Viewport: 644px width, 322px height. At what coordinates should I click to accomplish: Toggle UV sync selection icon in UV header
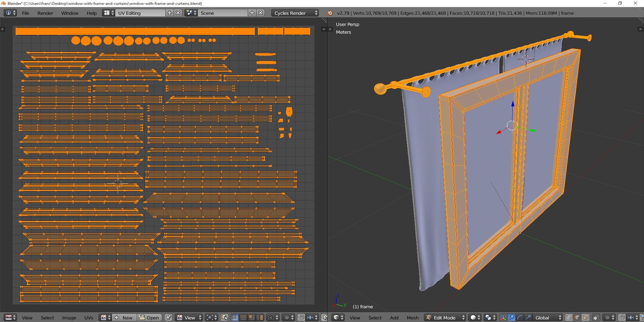[x=224, y=318]
